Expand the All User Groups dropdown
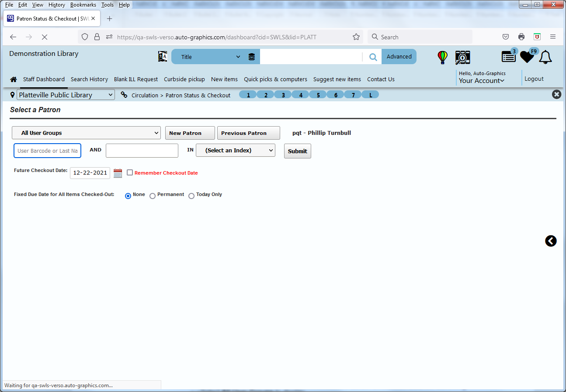This screenshot has width=566, height=392. pyautogui.click(x=86, y=133)
